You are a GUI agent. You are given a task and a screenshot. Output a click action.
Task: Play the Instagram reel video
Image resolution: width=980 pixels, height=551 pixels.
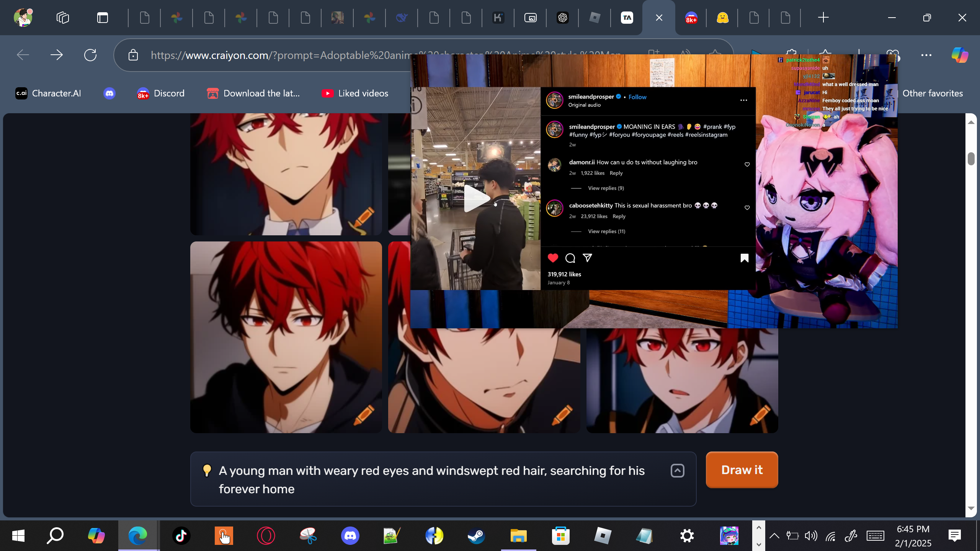point(475,198)
